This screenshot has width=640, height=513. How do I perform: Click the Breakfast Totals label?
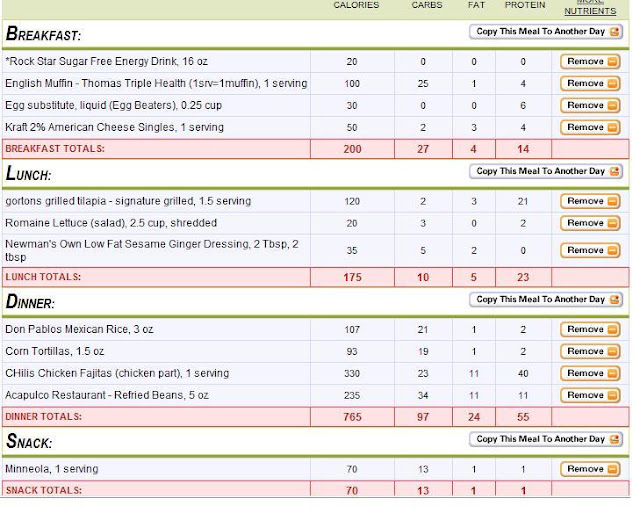pyautogui.click(x=55, y=149)
